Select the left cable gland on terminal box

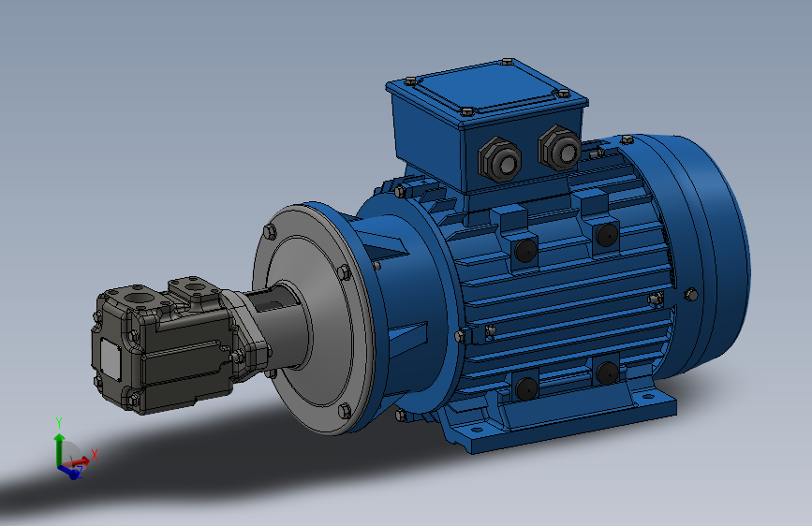coord(500,159)
